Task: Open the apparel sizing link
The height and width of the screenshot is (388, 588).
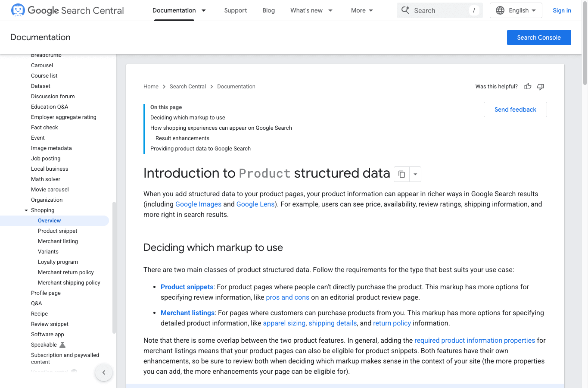Action: click(284, 323)
